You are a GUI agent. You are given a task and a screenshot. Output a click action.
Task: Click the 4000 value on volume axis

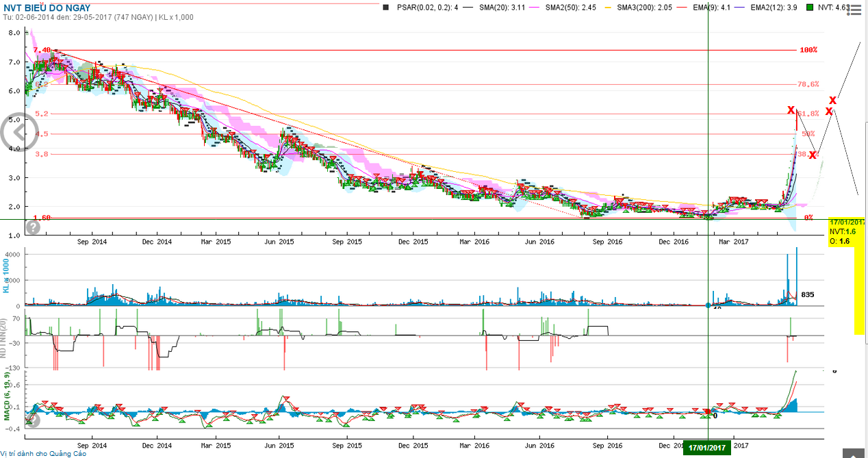[13, 255]
